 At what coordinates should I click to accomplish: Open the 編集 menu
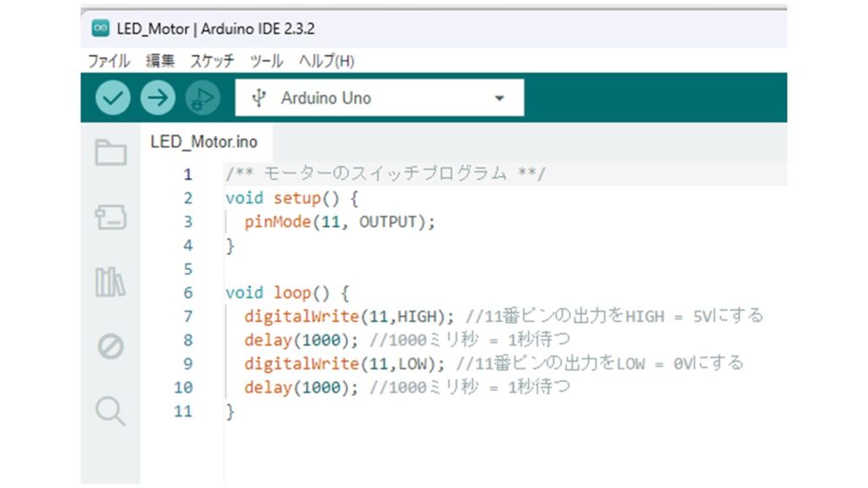(159, 61)
